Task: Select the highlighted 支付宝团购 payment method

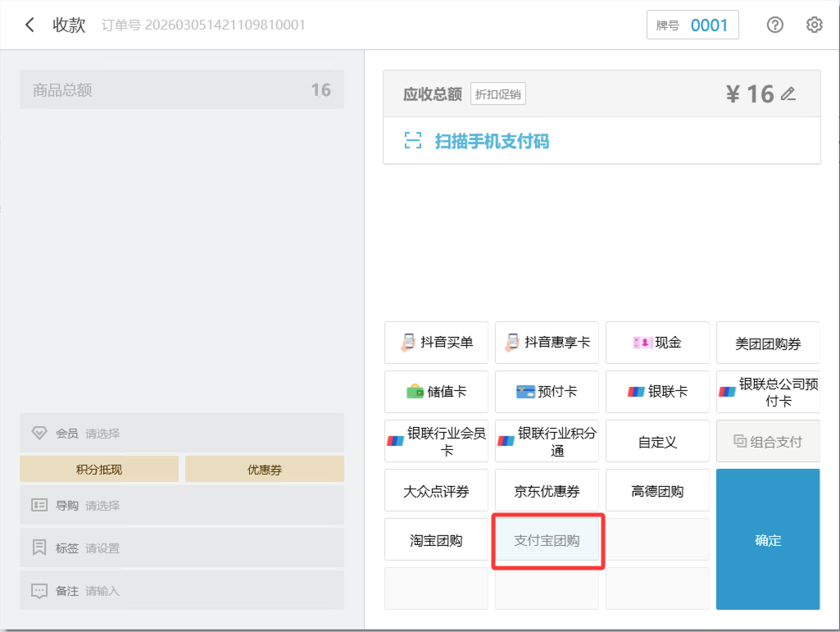Action: (547, 539)
